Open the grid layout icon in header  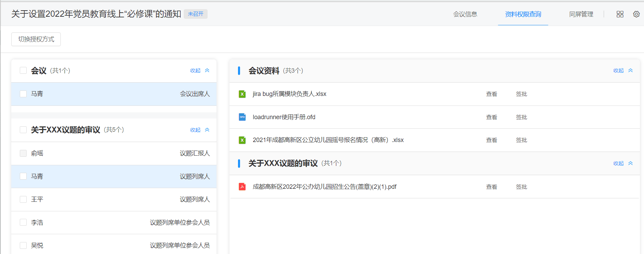coord(620,14)
